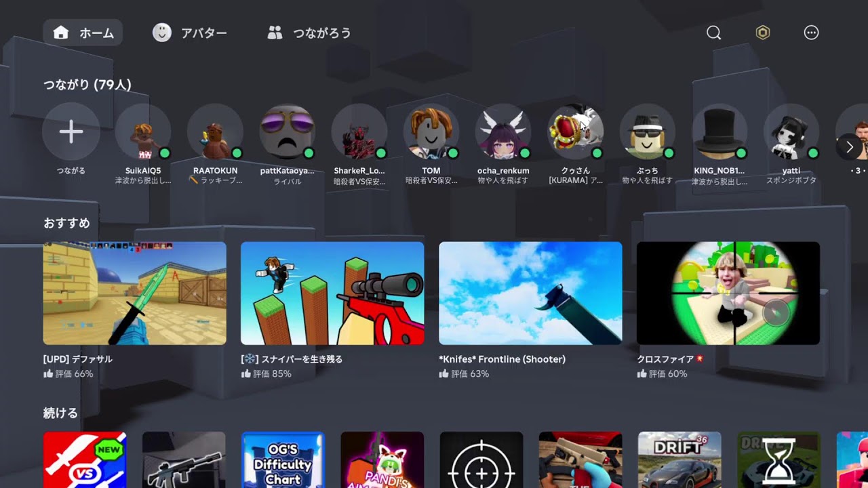This screenshot has height=488, width=868.
Task: Open OG'S Difficulty Chart game tile
Action: click(283, 460)
